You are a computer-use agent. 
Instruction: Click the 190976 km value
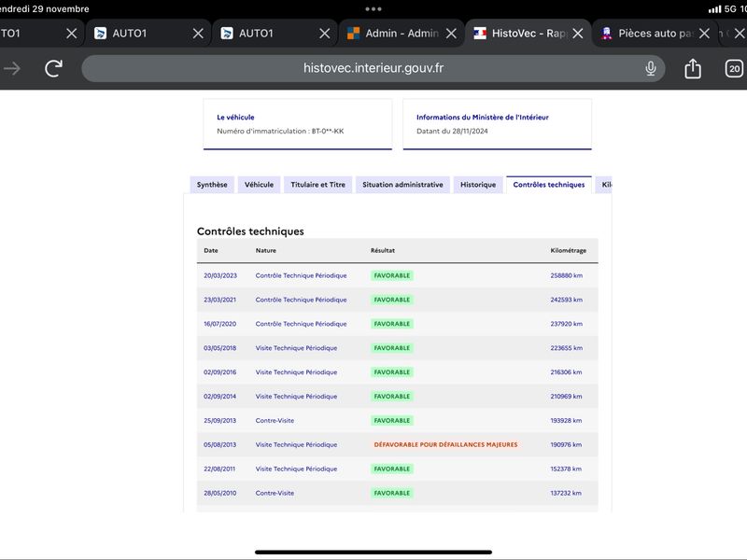click(x=566, y=445)
